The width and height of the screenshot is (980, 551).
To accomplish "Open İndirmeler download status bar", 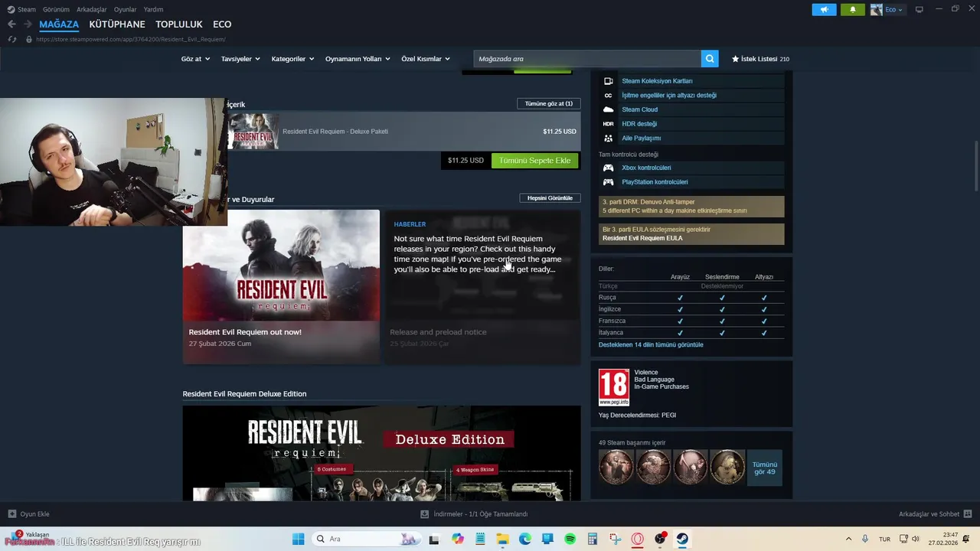I will coord(475,514).
